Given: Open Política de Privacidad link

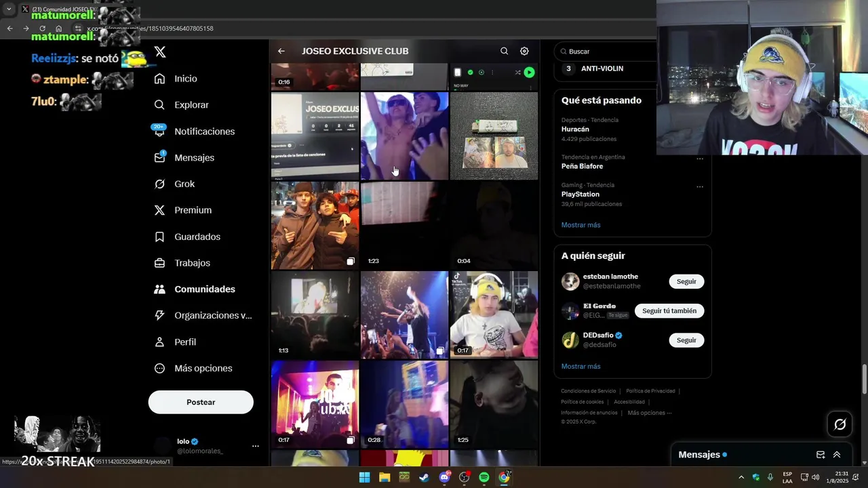Looking at the screenshot, I should tap(650, 391).
